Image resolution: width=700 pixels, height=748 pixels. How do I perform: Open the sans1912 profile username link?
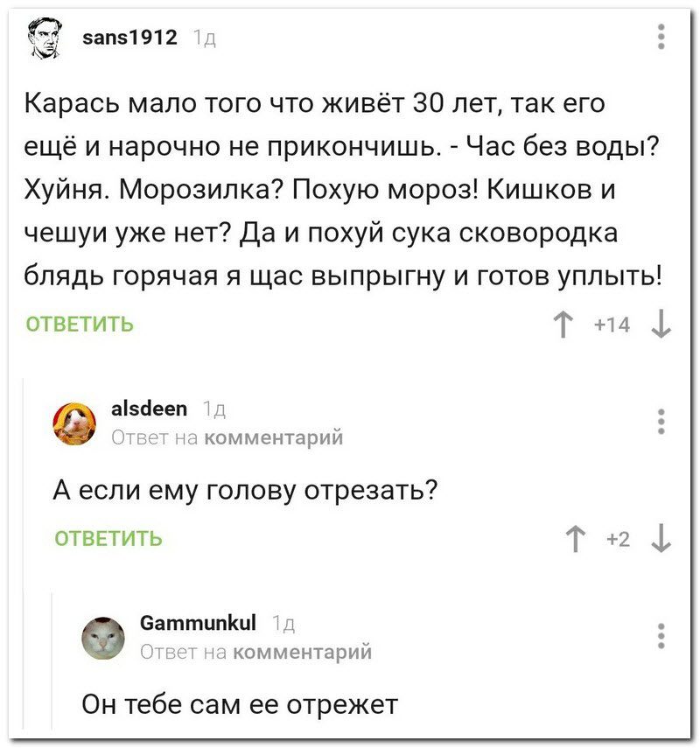pos(127,37)
